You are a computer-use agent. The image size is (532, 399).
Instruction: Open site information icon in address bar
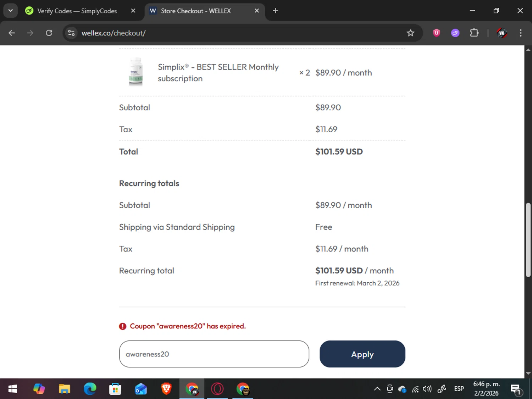pyautogui.click(x=71, y=33)
